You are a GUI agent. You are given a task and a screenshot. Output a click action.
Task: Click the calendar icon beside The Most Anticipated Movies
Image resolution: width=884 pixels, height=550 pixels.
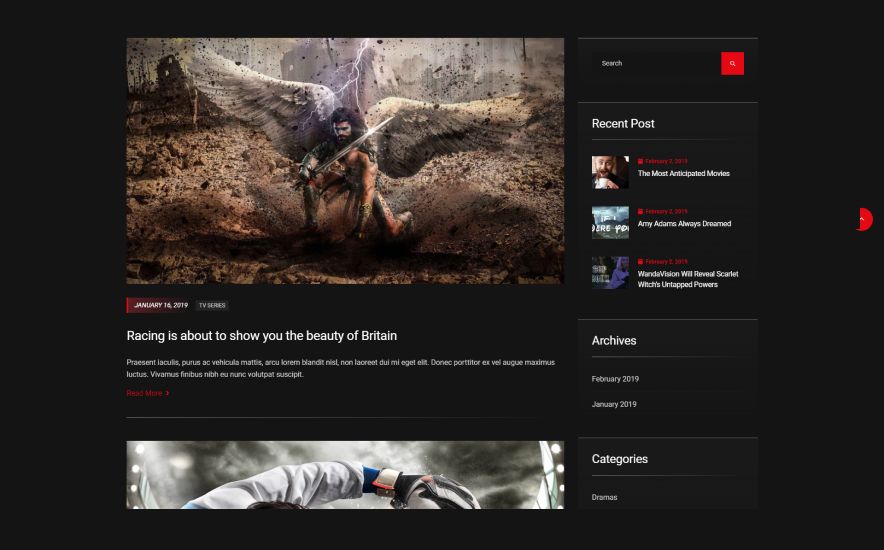[x=640, y=161]
